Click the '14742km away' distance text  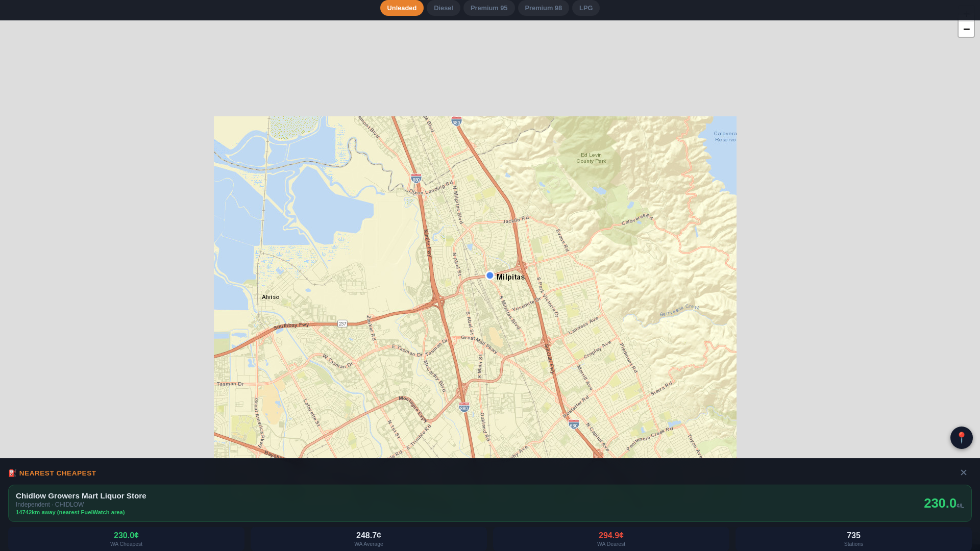(x=70, y=512)
